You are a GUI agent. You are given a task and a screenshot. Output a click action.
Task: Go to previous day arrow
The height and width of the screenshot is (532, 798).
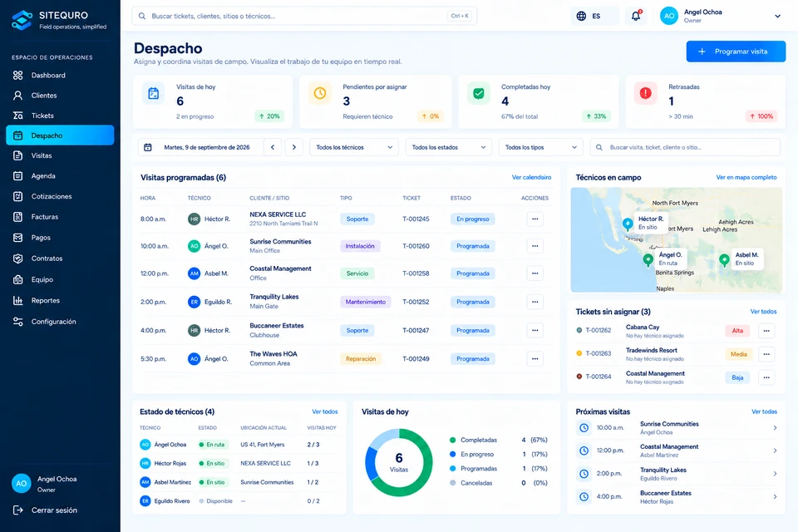273,147
